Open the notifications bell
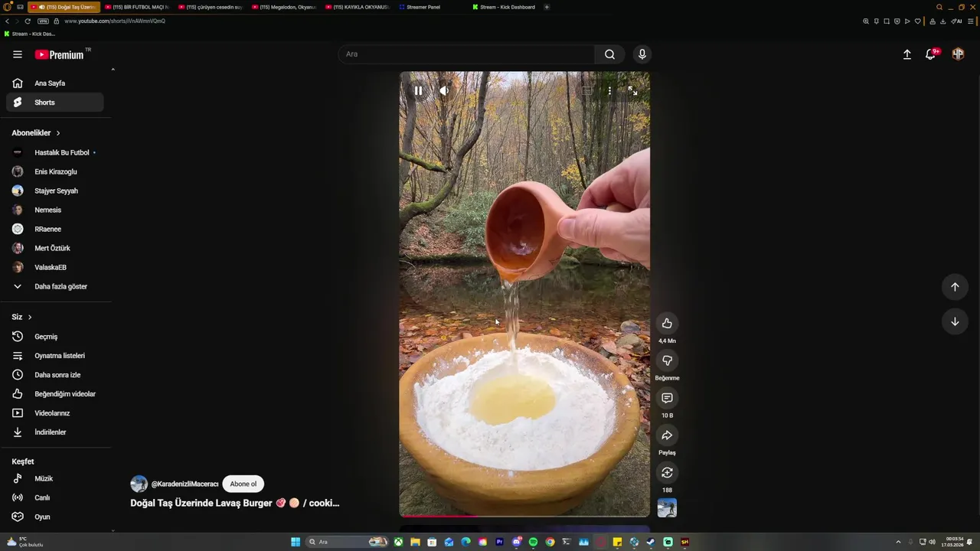The height and width of the screenshot is (551, 980). [x=931, y=54]
